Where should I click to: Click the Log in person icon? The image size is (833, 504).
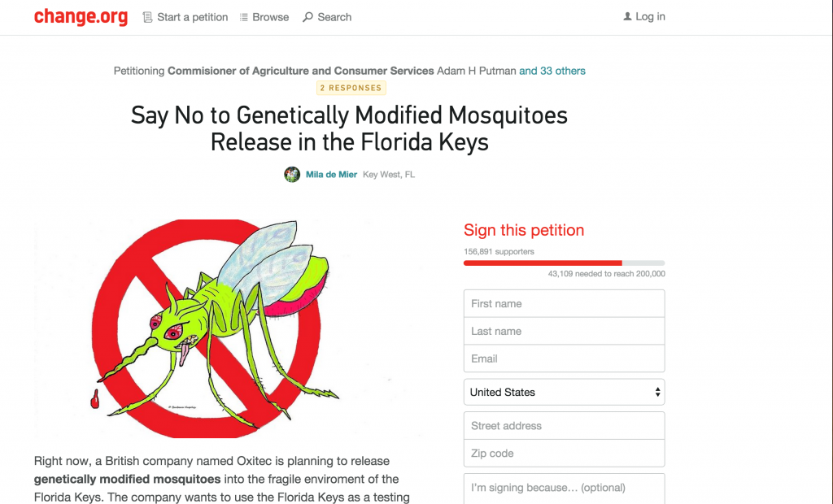627,16
